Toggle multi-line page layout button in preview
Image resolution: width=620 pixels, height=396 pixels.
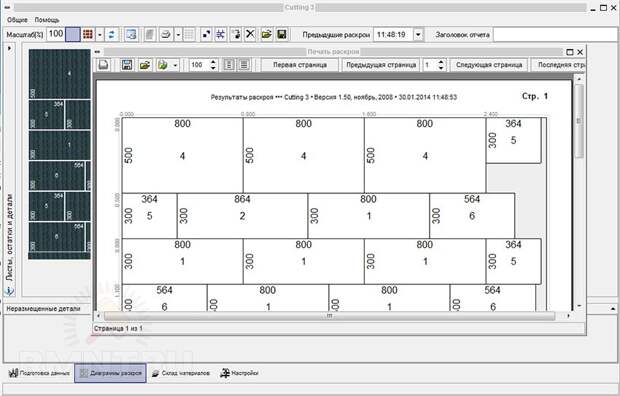tap(244, 65)
